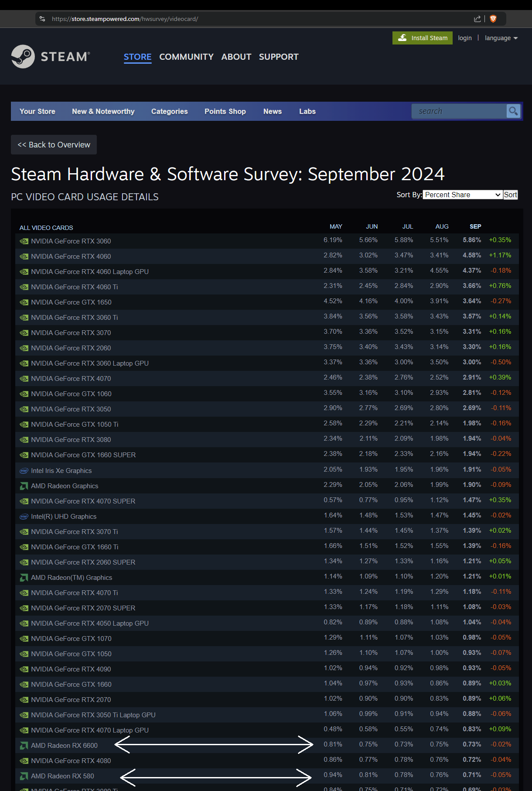Click Intel icon beside Iris Xe Graphics
This screenshot has height=791, width=532.
24,471
